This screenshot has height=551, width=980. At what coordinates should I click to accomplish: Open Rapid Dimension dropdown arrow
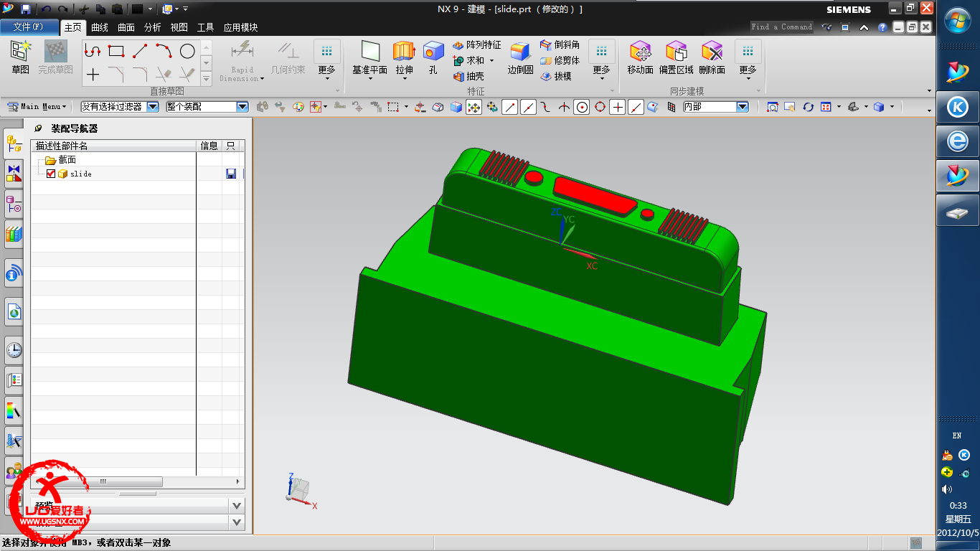pyautogui.click(x=262, y=79)
